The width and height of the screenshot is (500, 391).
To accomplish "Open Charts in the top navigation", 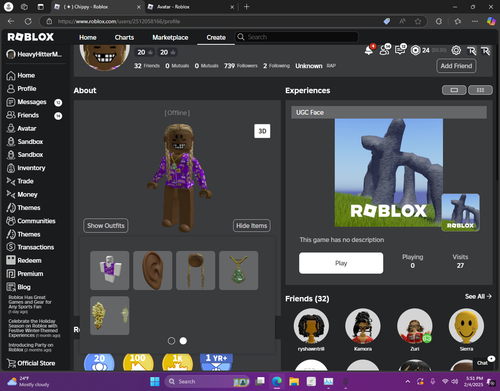I will [124, 37].
